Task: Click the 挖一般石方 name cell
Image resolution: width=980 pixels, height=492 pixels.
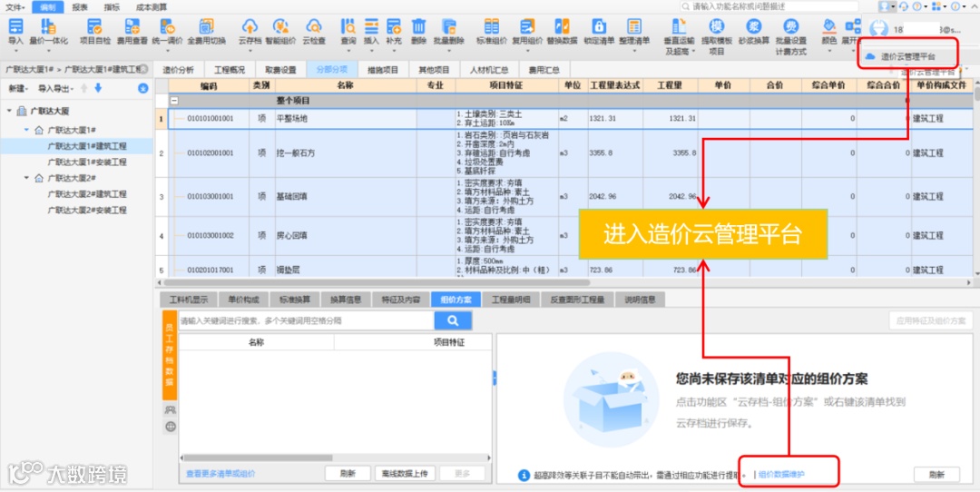Action: tap(346, 153)
